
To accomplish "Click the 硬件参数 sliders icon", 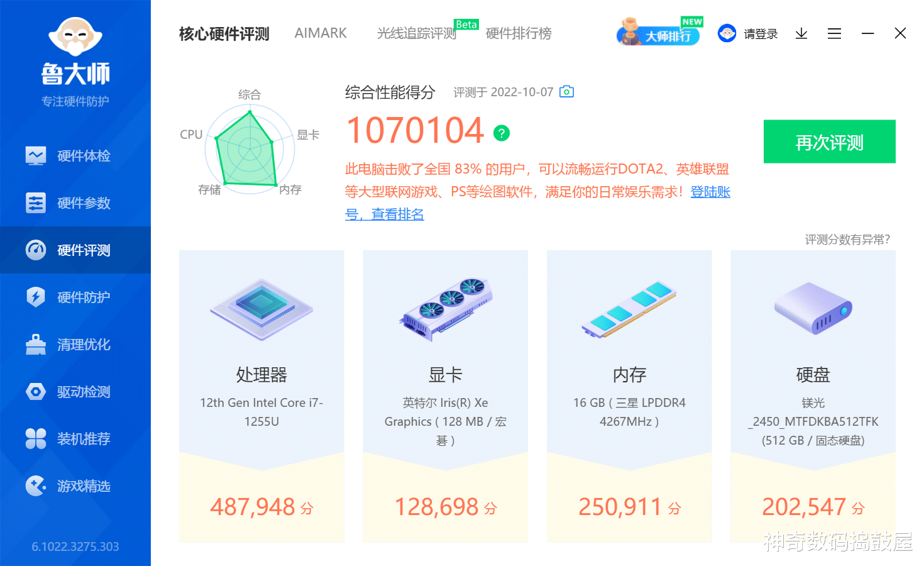I will pos(36,203).
